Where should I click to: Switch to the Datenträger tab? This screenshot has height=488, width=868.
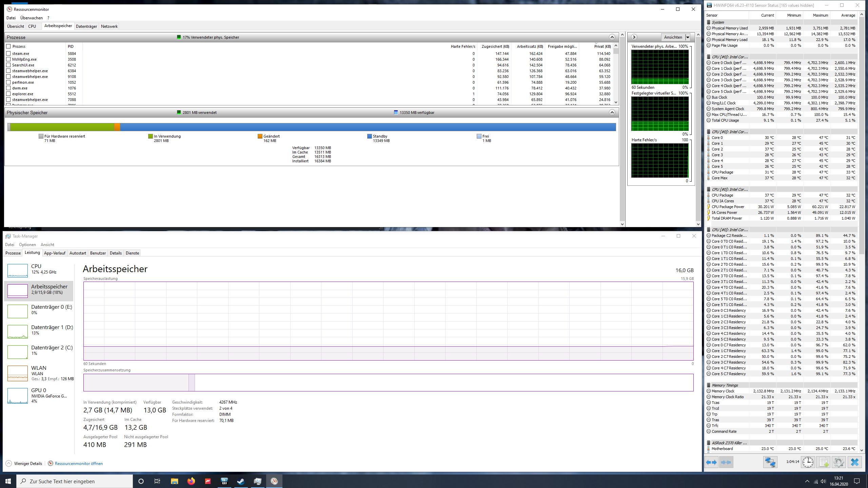pos(86,26)
